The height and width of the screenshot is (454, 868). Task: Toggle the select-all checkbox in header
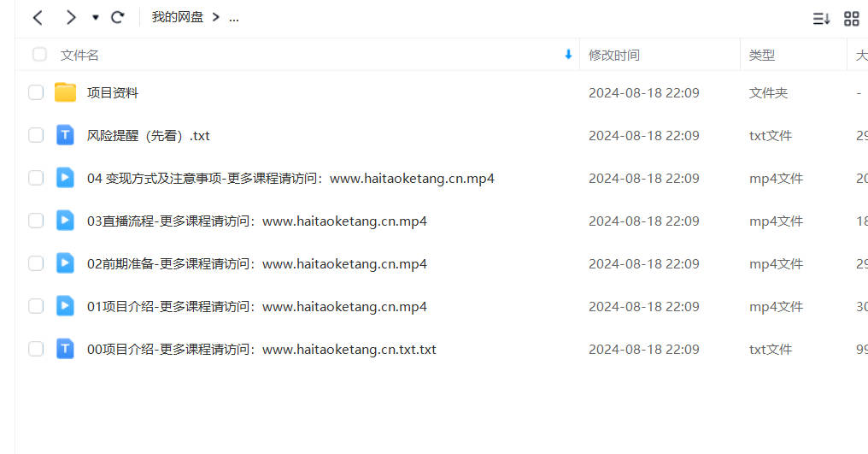39,55
